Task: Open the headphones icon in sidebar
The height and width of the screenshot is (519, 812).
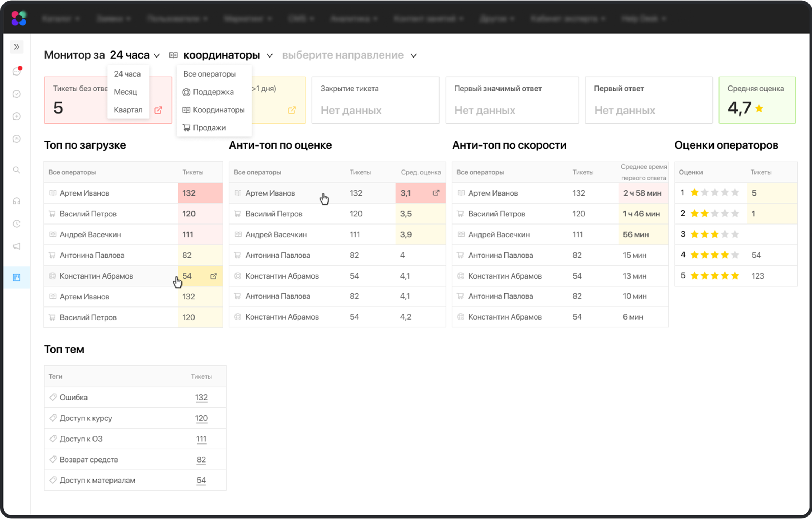Action: pos(17,201)
